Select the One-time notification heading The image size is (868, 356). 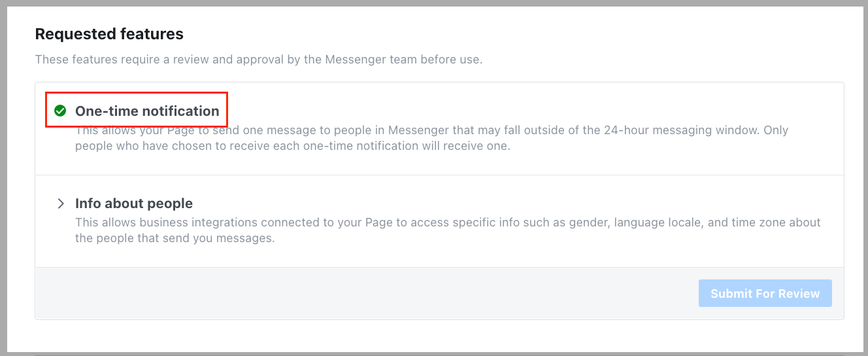(147, 111)
